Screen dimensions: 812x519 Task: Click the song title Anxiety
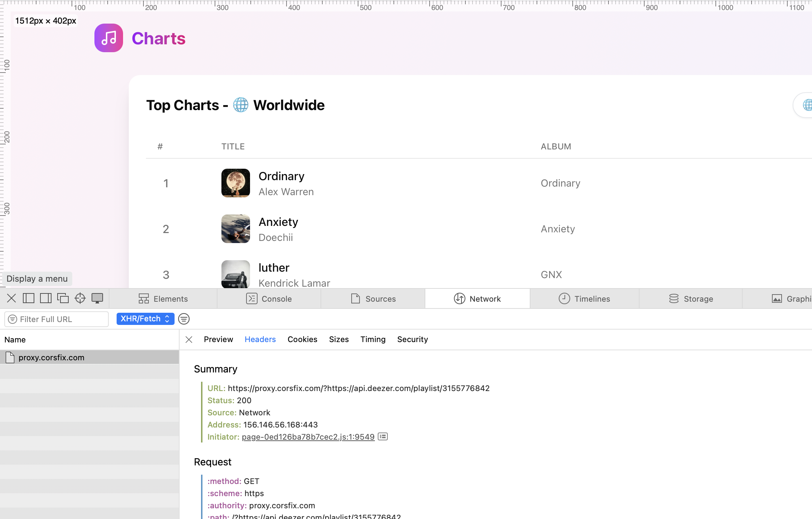(278, 222)
